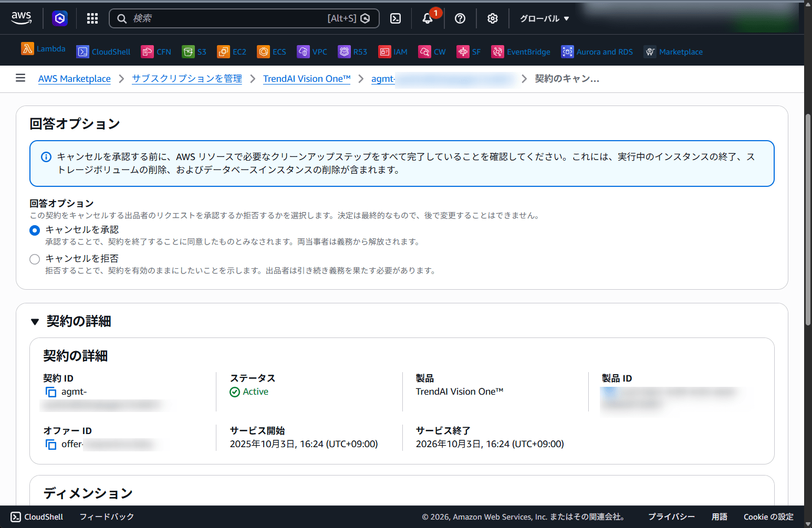The width and height of the screenshot is (812, 528).
Task: Copy the 契約 ID value
Action: point(50,392)
